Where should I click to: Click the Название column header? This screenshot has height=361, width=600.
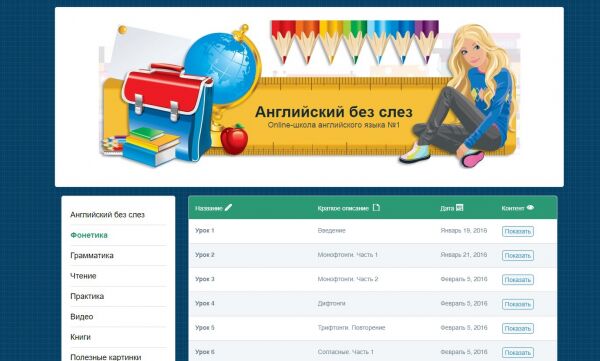[209, 208]
